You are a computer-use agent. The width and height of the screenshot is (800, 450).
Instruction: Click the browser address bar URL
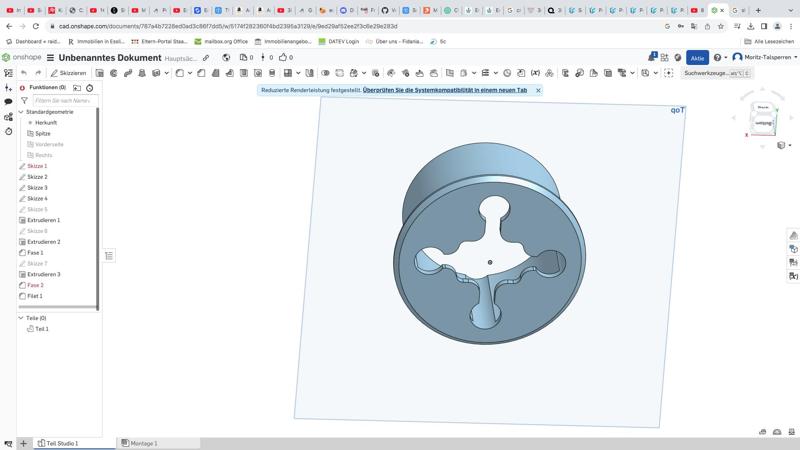(x=228, y=26)
